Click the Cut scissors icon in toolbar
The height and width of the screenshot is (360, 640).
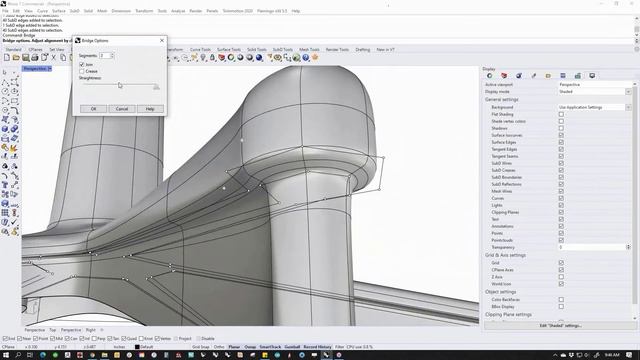point(53,58)
